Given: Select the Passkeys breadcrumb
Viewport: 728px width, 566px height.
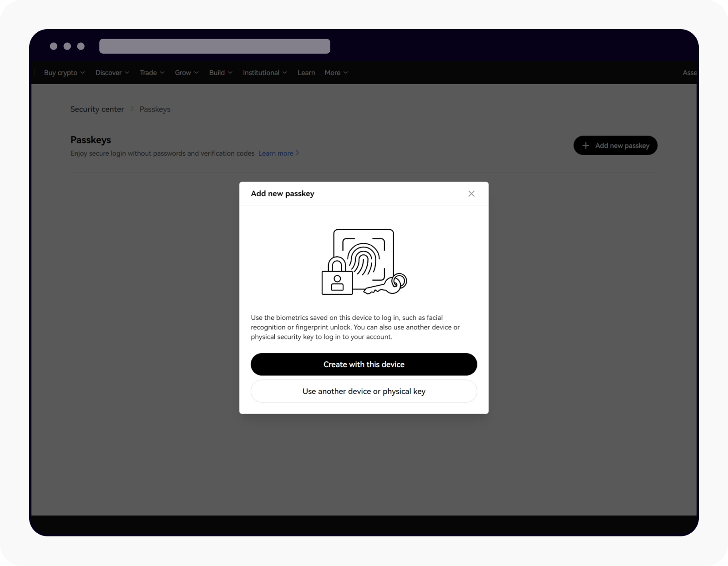Looking at the screenshot, I should pos(155,109).
